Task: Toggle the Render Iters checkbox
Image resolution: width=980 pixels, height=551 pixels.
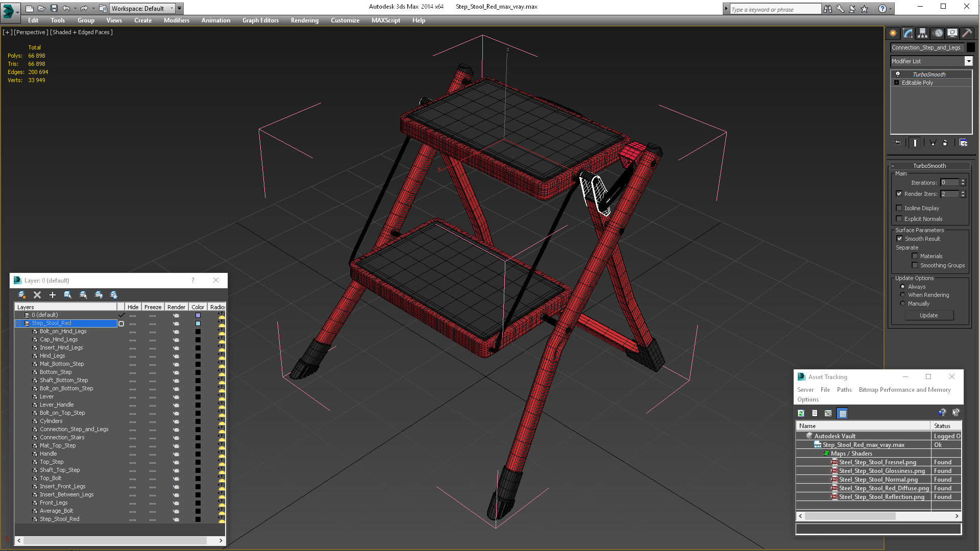Action: tap(899, 194)
